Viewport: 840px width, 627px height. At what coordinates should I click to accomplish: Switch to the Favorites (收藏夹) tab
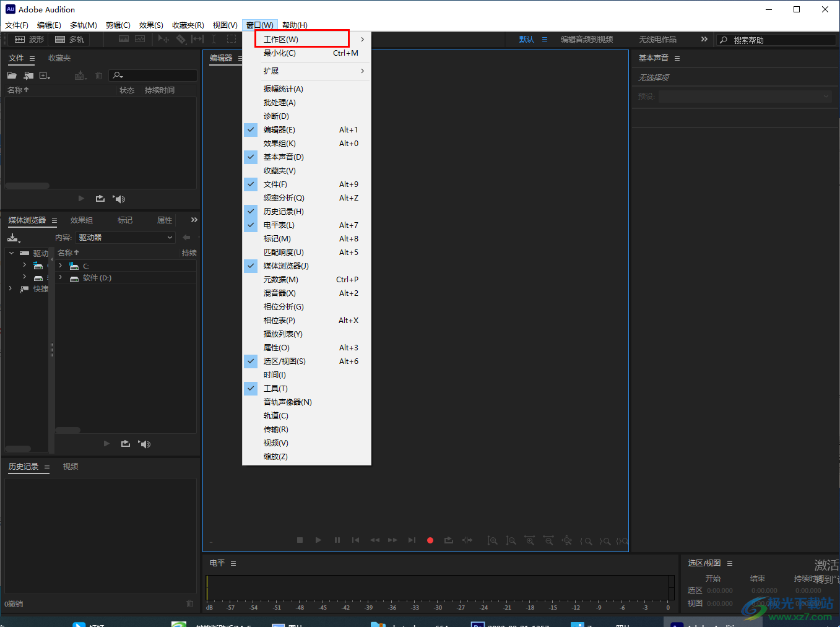(x=59, y=58)
